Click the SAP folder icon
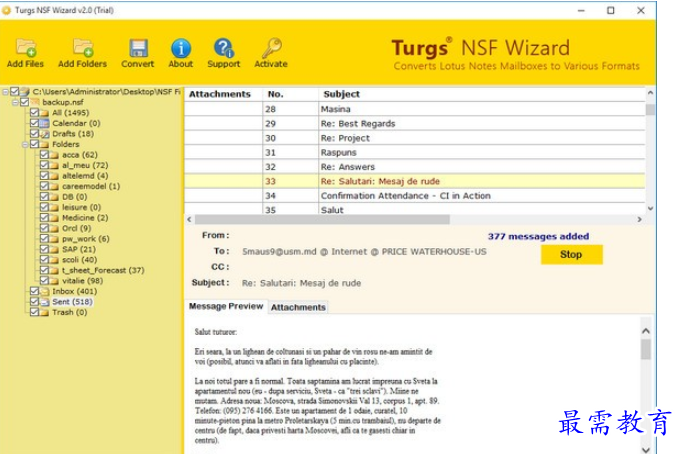The width and height of the screenshot is (680, 454). 55,249
